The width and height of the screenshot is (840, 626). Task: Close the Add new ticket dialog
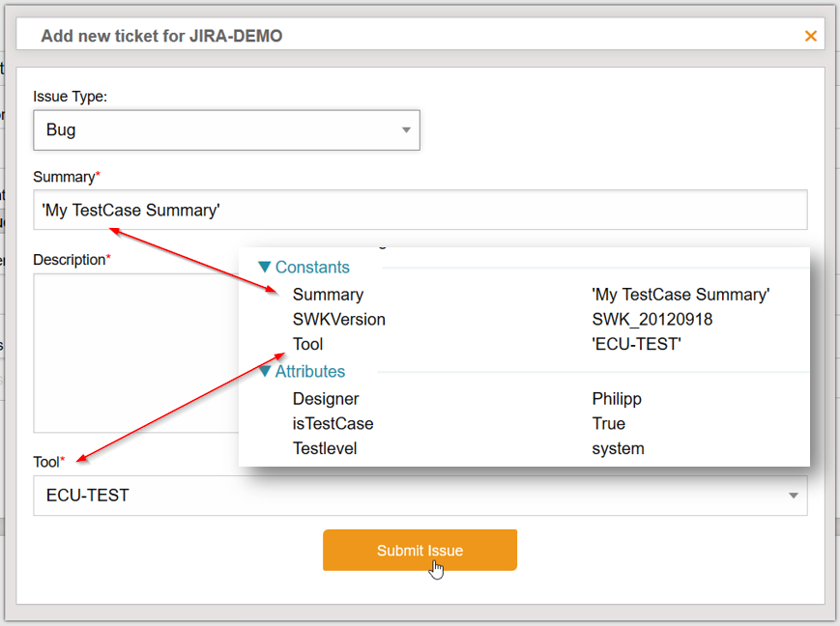pyautogui.click(x=810, y=37)
